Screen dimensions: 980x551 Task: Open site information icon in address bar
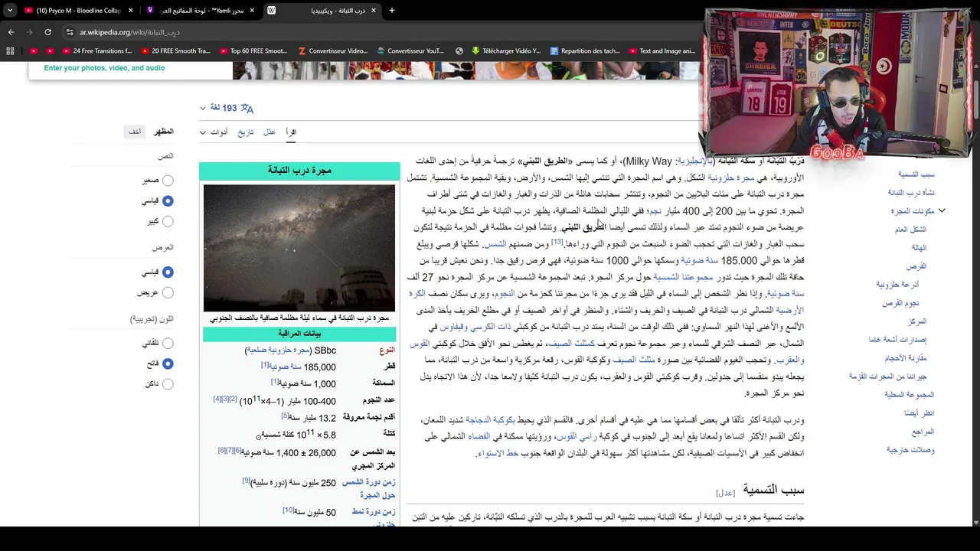coord(70,32)
